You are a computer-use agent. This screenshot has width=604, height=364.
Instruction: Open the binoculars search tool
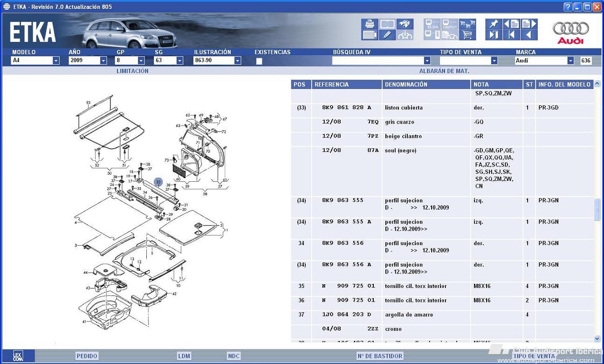(405, 24)
